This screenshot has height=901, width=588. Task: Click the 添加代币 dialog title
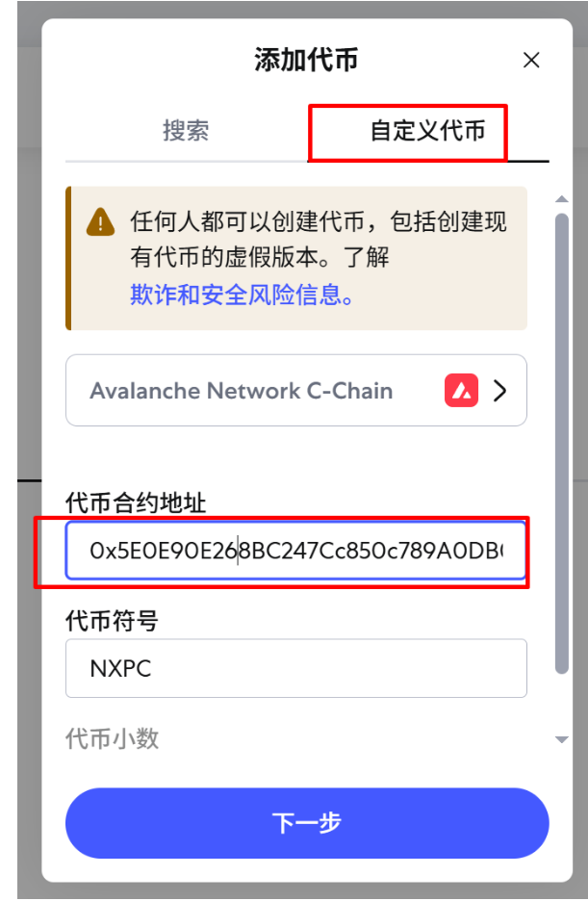(306, 60)
